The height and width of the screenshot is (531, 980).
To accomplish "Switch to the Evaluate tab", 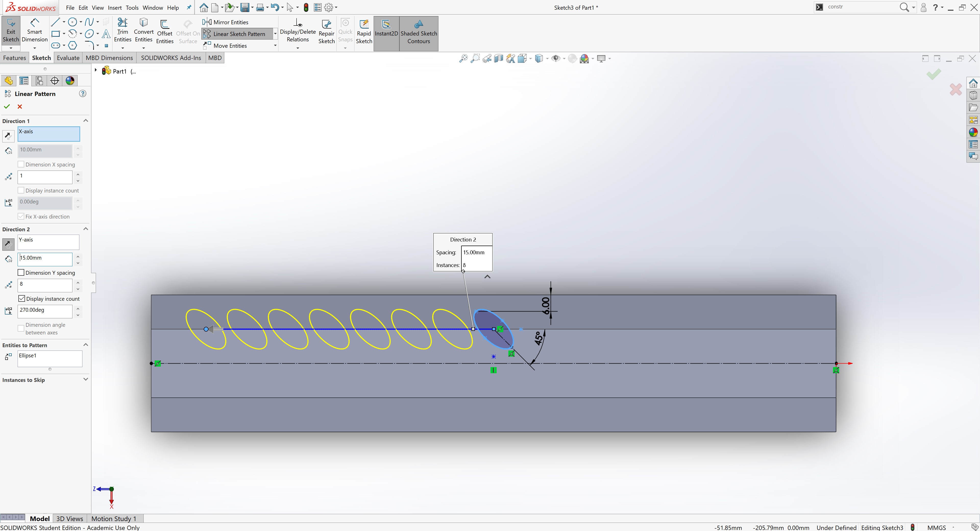I will [x=68, y=58].
